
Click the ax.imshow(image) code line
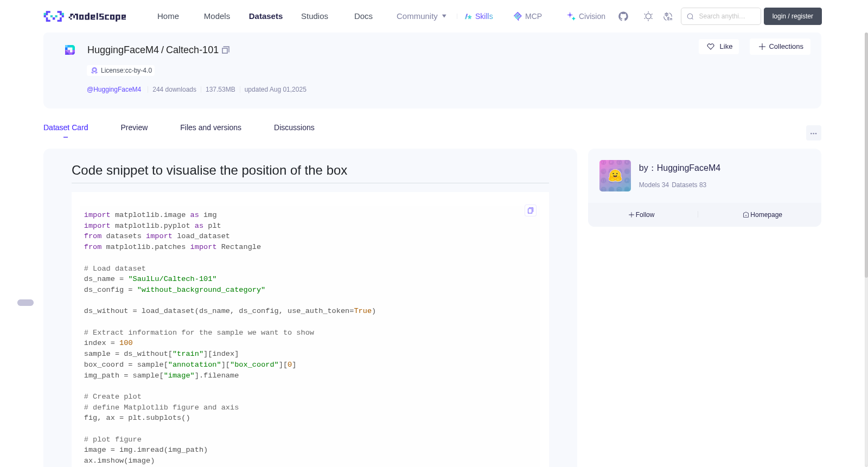[119, 460]
